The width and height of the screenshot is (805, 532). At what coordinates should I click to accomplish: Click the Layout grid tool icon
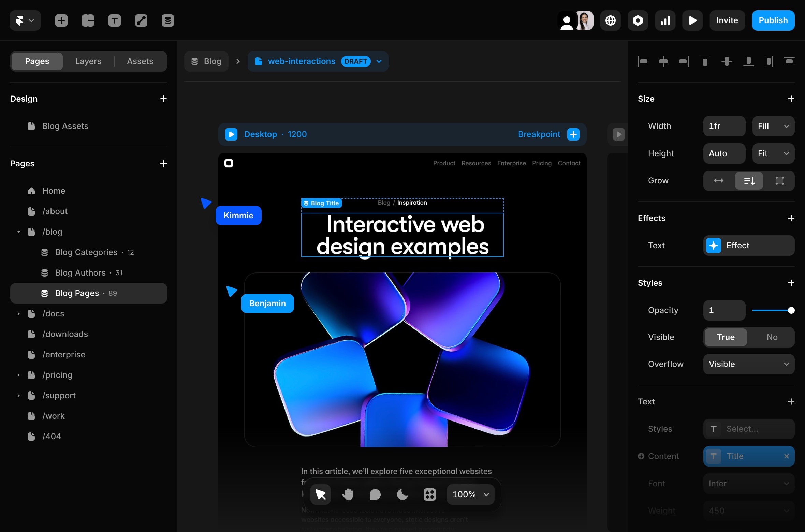(x=88, y=20)
